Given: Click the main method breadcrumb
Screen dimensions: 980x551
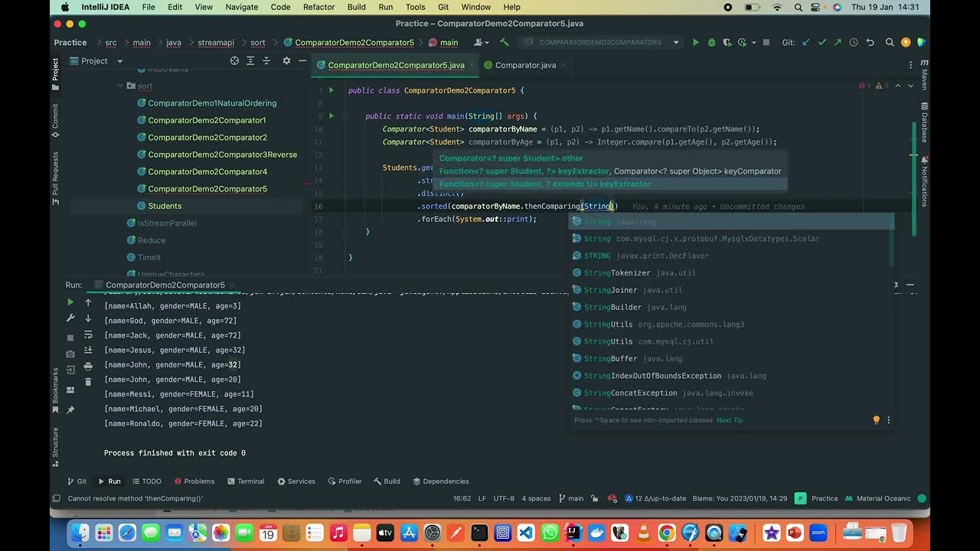Looking at the screenshot, I should (x=443, y=43).
